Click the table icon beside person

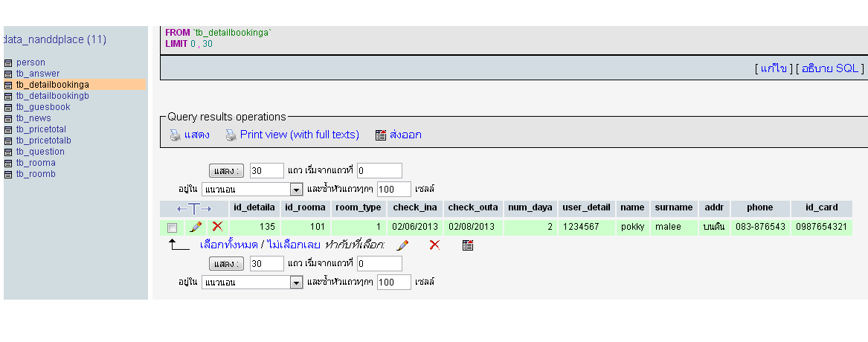point(7,63)
